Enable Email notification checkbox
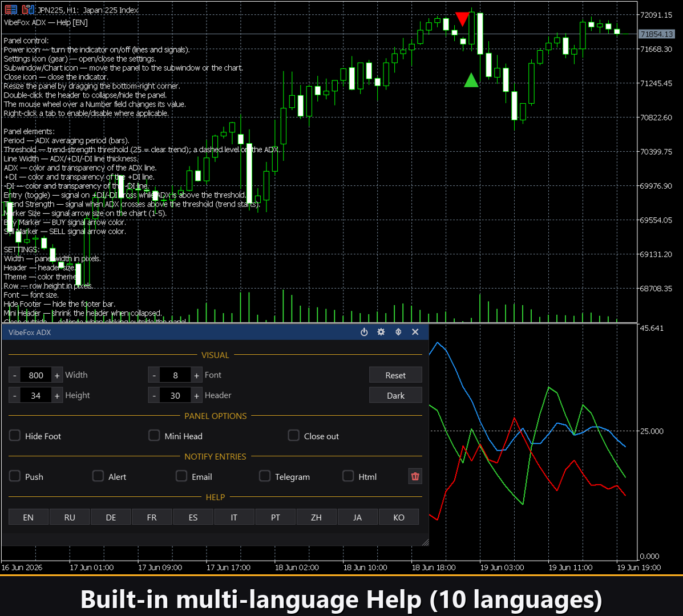The height and width of the screenshot is (616, 683). tap(181, 476)
